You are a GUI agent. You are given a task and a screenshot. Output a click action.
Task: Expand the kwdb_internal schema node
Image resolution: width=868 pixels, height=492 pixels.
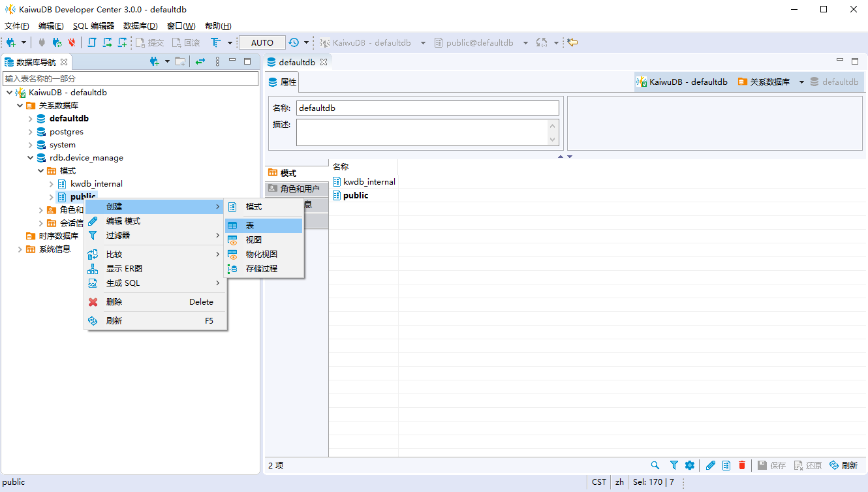click(x=52, y=184)
